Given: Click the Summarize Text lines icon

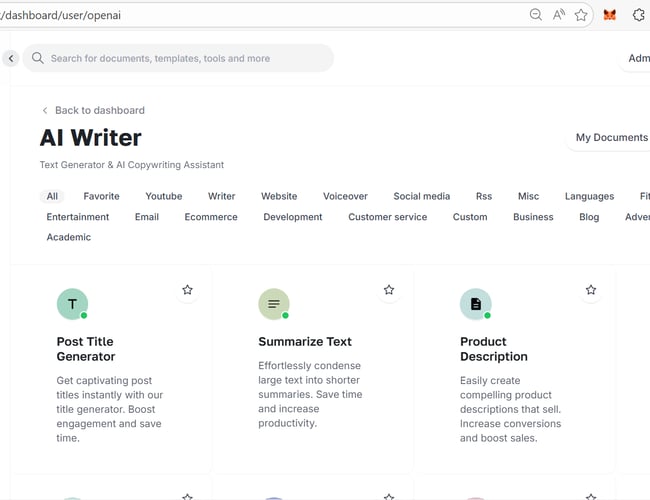Looking at the screenshot, I should [274, 304].
